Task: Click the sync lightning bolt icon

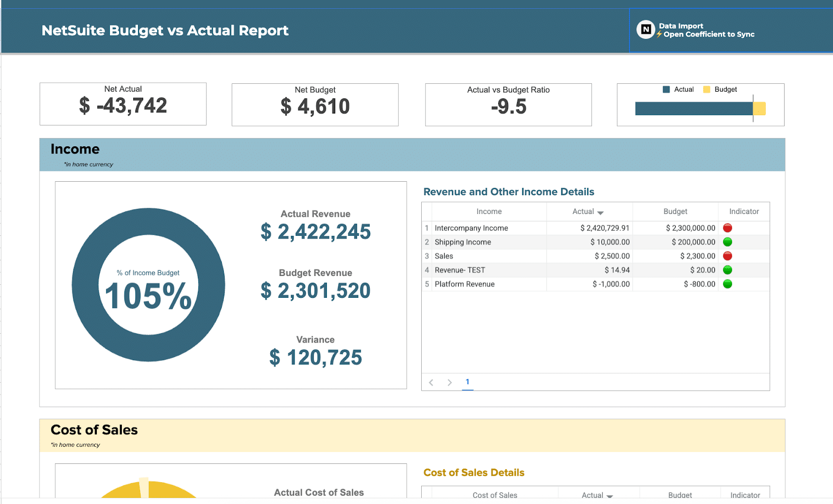Action: tap(658, 34)
